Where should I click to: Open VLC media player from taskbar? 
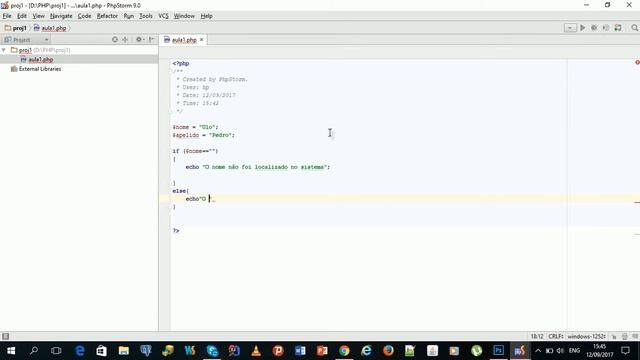pos(256,351)
